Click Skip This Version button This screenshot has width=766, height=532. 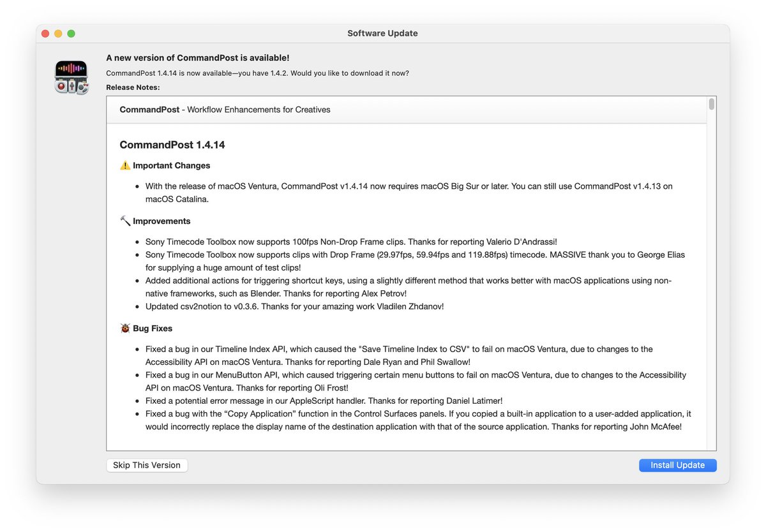point(147,465)
